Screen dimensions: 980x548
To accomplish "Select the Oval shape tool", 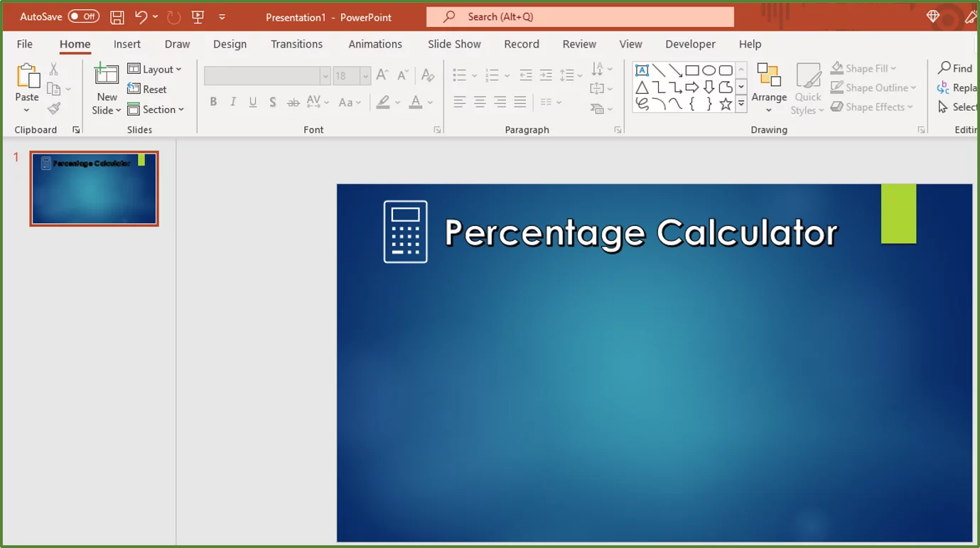I will [x=709, y=70].
